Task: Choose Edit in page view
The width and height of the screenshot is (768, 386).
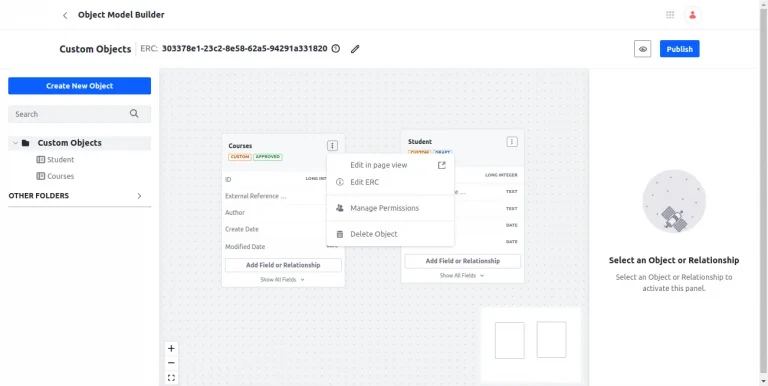Action: tap(390, 166)
